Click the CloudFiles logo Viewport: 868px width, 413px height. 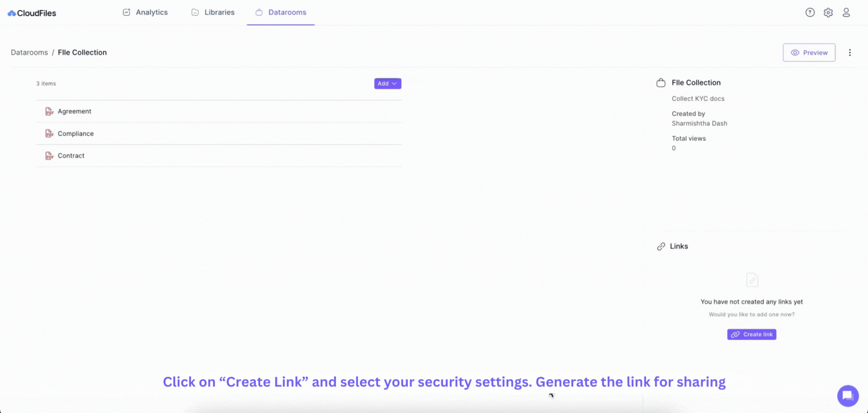point(31,13)
